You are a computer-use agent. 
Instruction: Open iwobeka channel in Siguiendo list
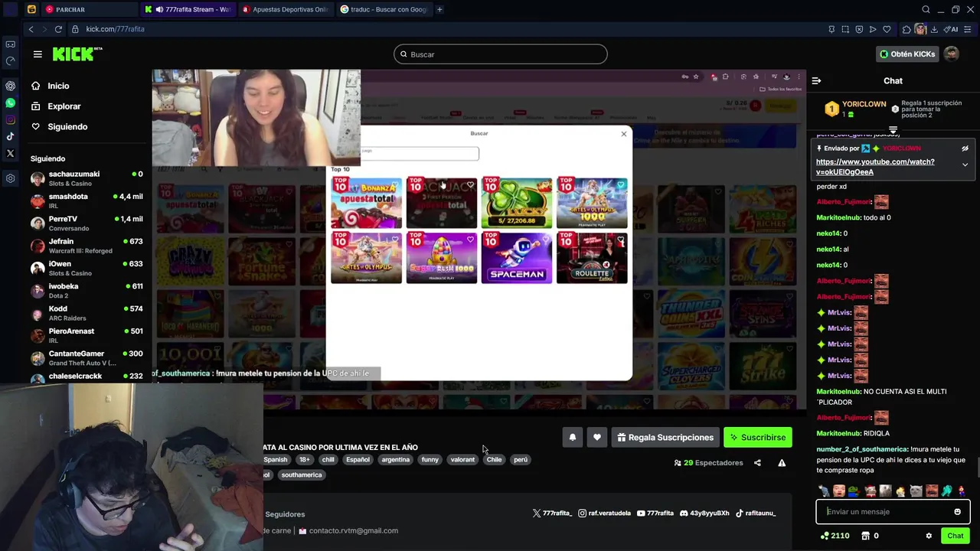[87, 290]
